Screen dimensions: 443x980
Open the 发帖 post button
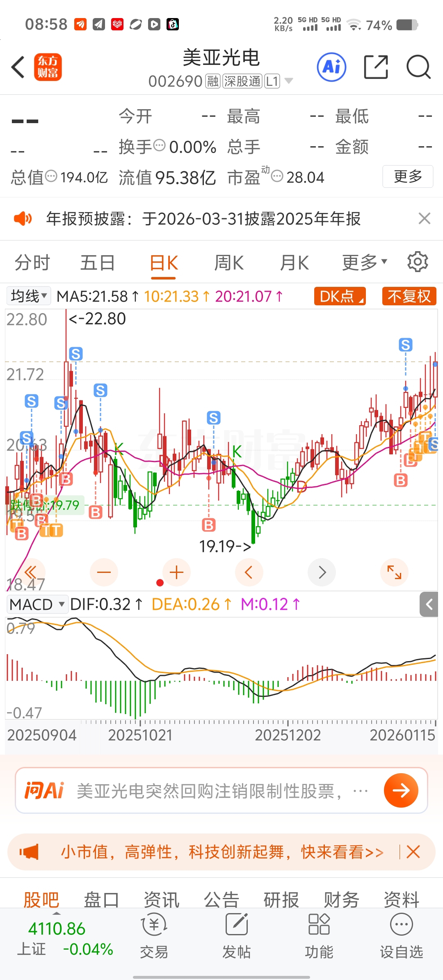236,936
